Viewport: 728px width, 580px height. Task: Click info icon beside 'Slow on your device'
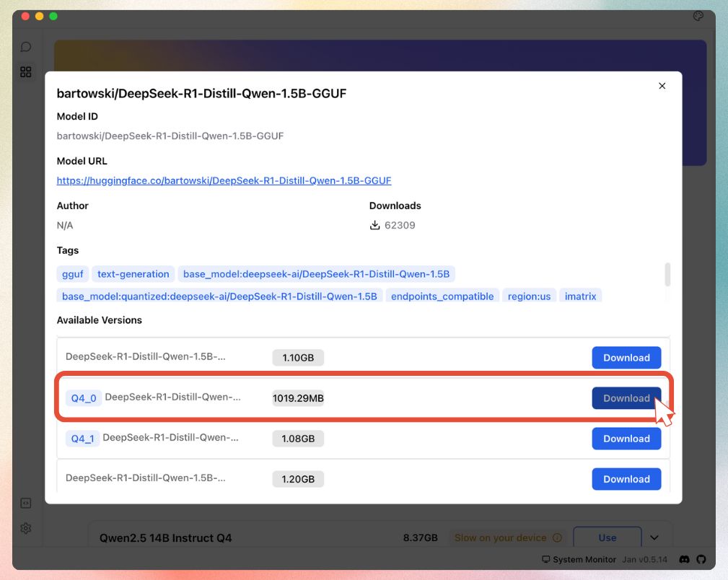pos(557,537)
